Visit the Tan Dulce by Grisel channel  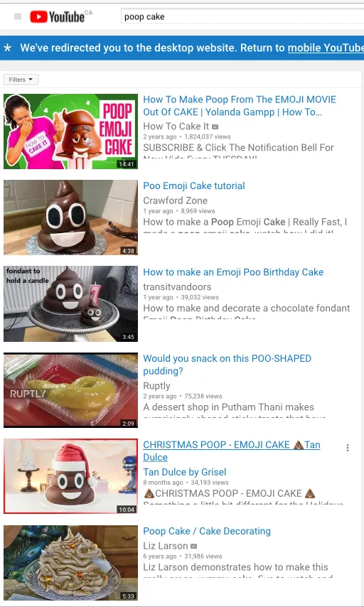point(185,472)
